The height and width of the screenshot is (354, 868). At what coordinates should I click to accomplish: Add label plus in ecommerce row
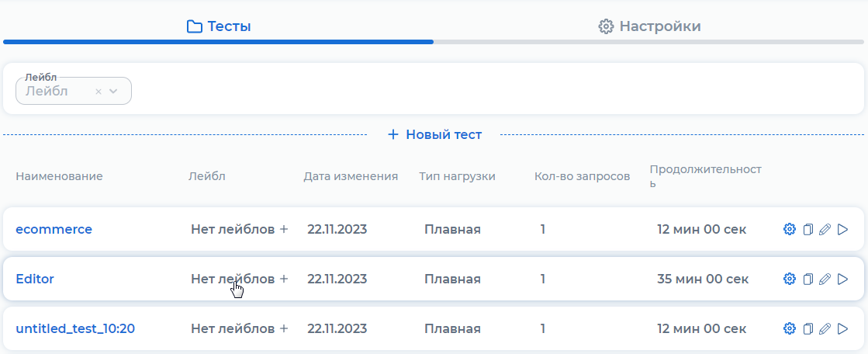pos(283,229)
